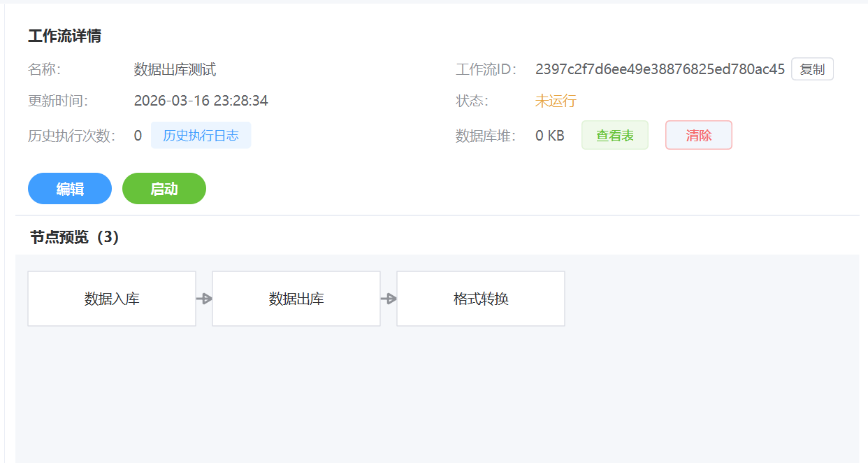Click the 历史执行次数 label

(x=71, y=136)
